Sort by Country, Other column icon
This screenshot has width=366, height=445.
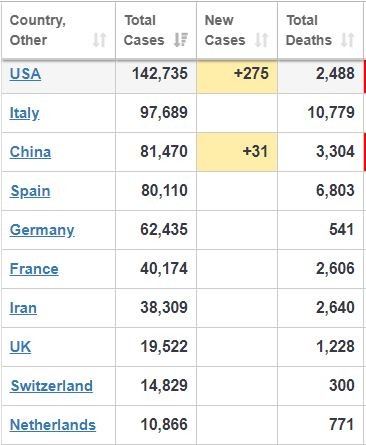pos(99,40)
